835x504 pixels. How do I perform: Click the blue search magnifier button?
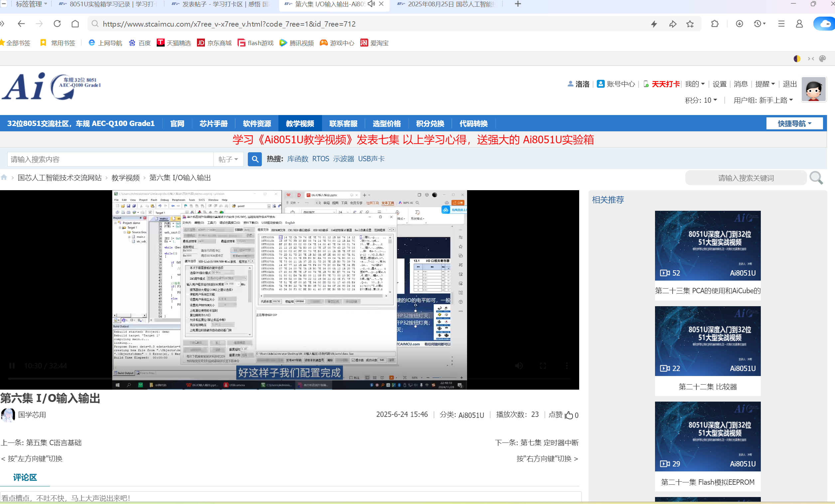(255, 159)
